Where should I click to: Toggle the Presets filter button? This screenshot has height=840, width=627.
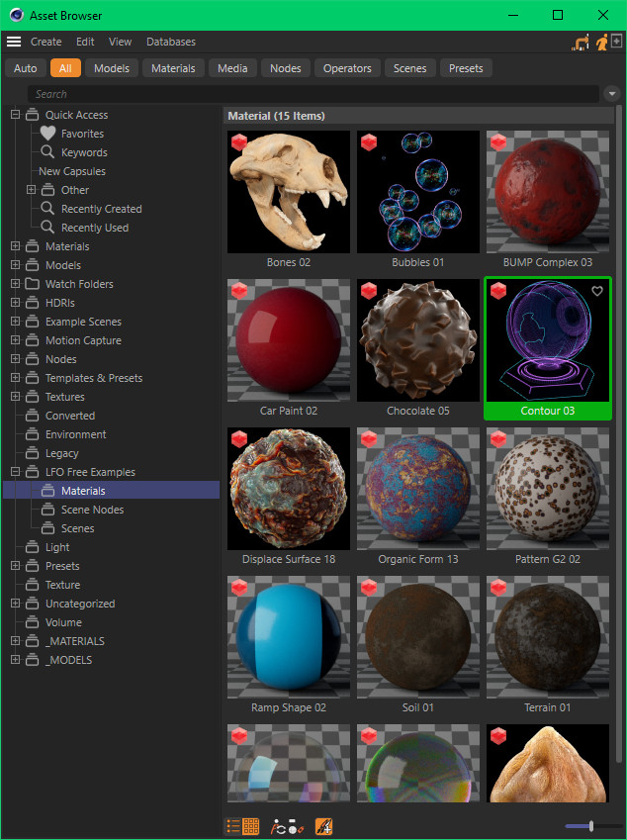pyautogui.click(x=466, y=68)
